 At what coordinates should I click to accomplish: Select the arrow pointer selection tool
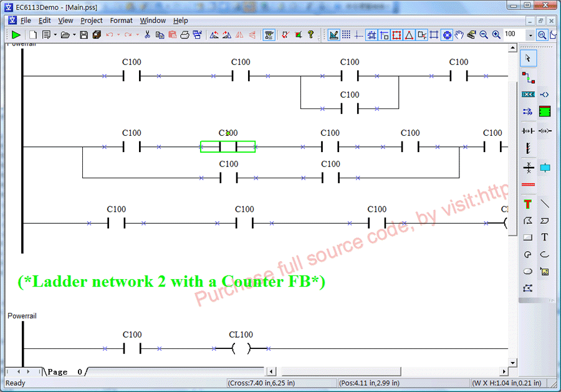click(528, 58)
